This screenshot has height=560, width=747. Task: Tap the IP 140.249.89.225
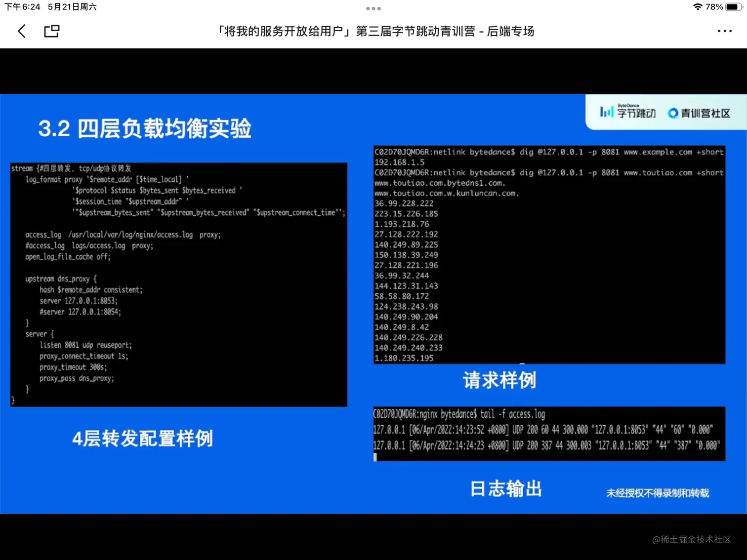pos(406,245)
